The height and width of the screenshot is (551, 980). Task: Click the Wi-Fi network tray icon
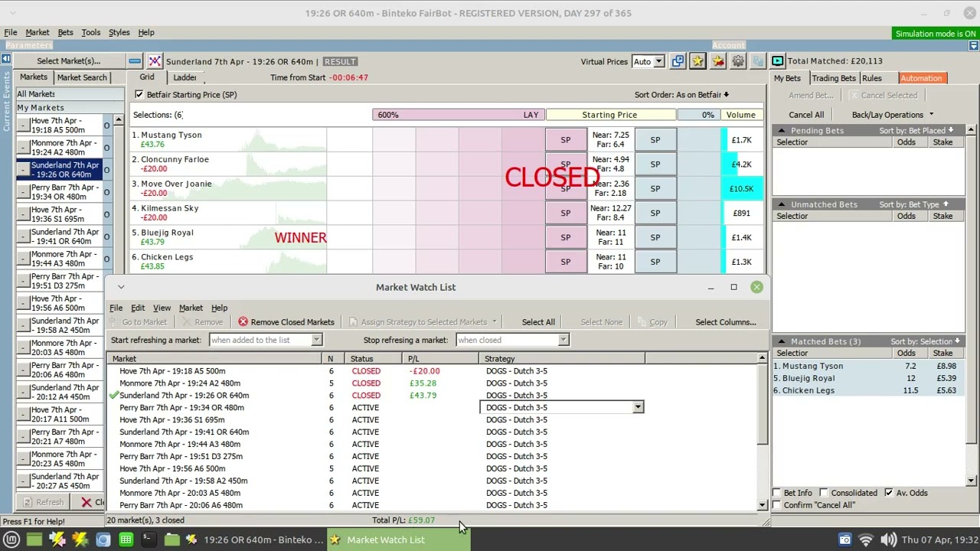pyautogui.click(x=866, y=540)
